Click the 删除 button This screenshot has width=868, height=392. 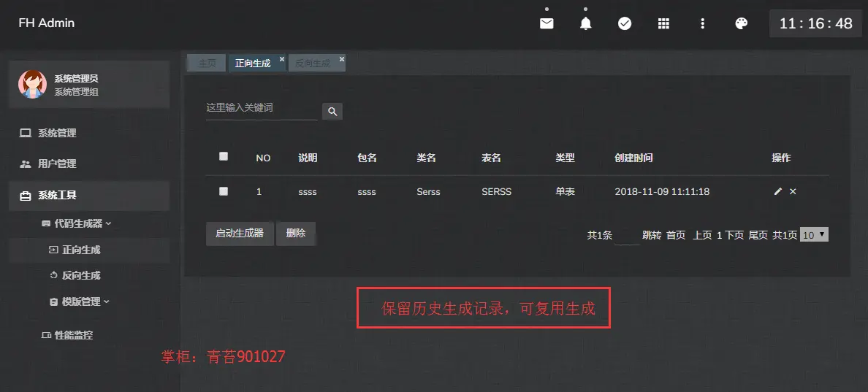[296, 234]
